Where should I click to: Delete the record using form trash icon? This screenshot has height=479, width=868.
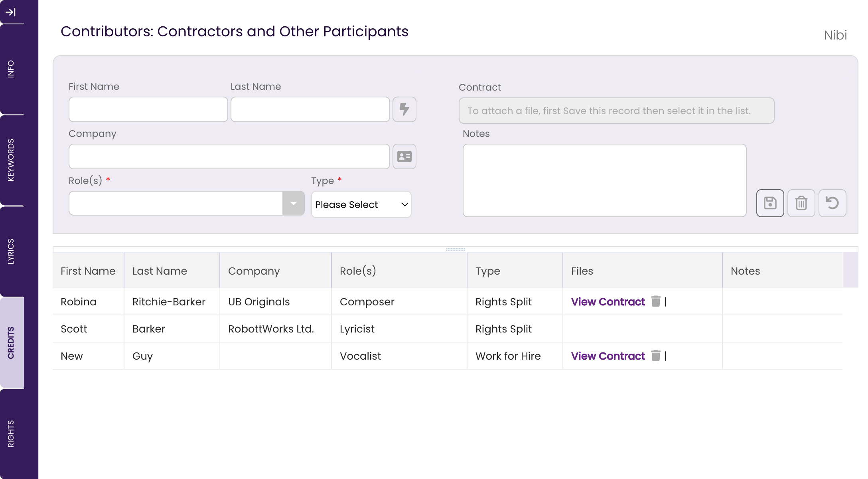801,203
